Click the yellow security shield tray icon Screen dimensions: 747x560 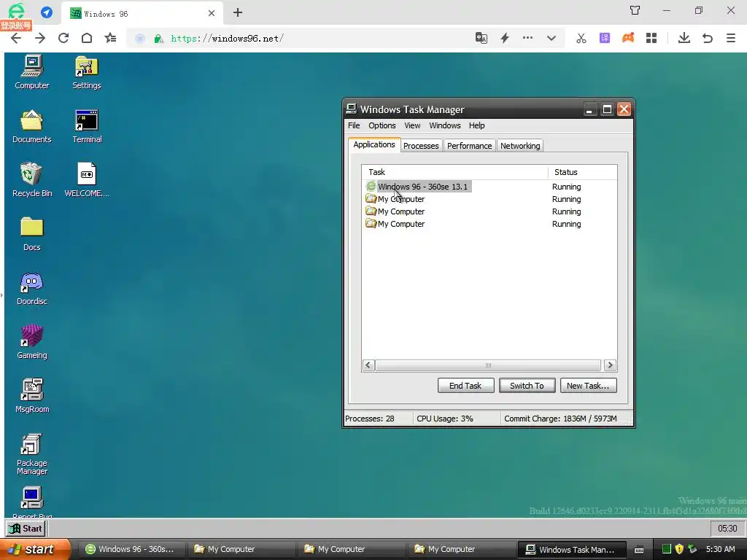click(x=679, y=549)
